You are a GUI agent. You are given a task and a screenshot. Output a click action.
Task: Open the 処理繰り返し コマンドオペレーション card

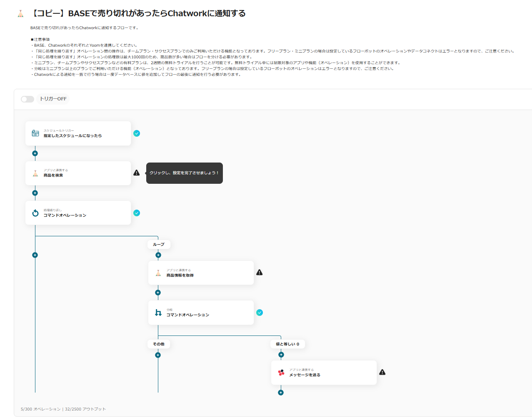(x=78, y=213)
